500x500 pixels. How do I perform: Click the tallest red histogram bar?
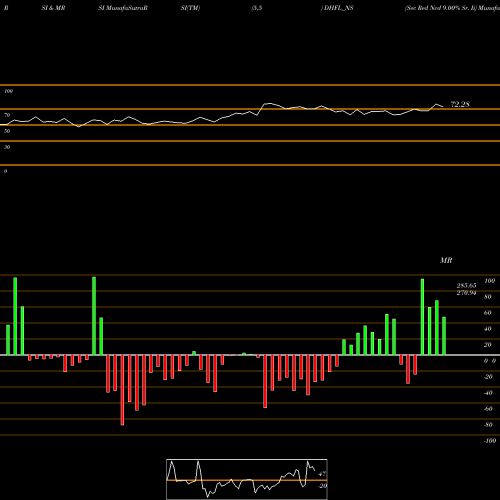point(122,390)
